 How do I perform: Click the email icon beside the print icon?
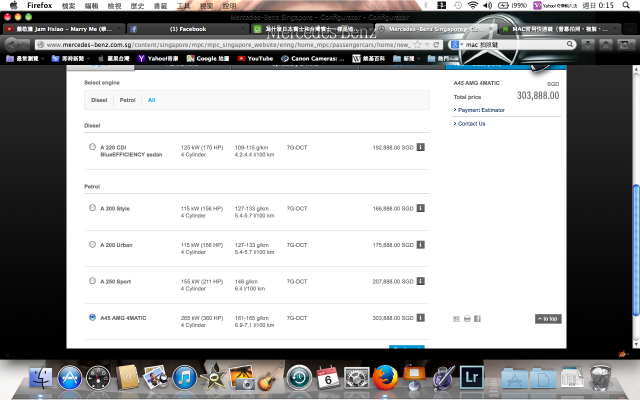456,319
